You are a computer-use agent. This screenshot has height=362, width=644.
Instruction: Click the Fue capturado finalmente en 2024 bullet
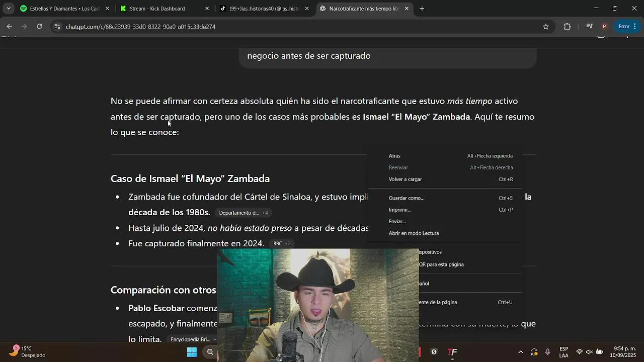click(x=196, y=243)
